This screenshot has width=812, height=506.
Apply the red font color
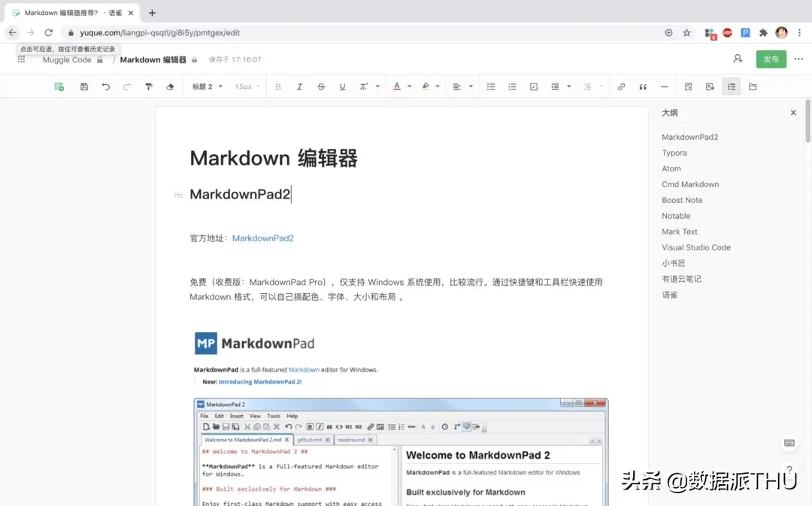(397, 86)
